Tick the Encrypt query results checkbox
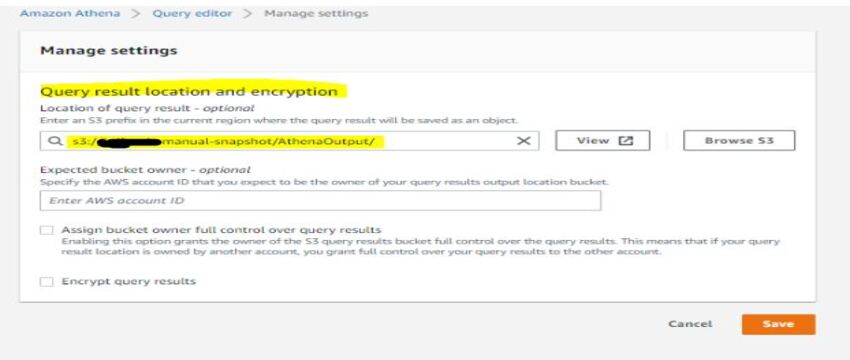Screen dimensions: 850x360 pyautogui.click(x=47, y=282)
